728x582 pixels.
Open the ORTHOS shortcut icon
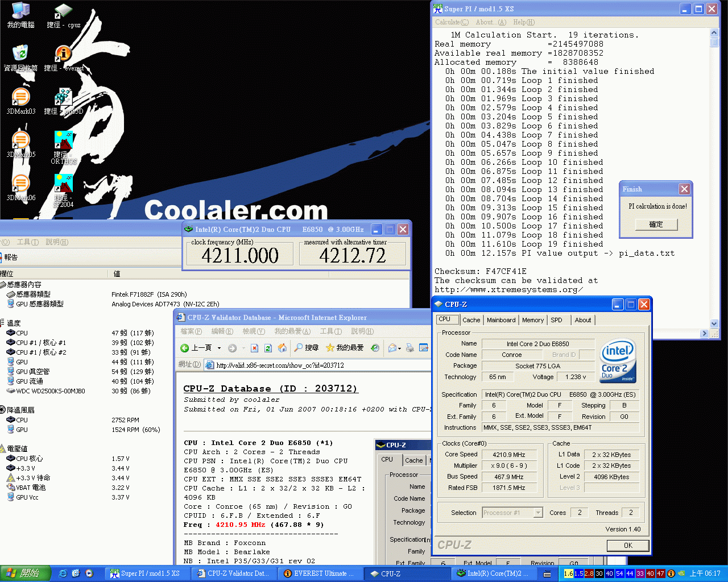coord(63,148)
